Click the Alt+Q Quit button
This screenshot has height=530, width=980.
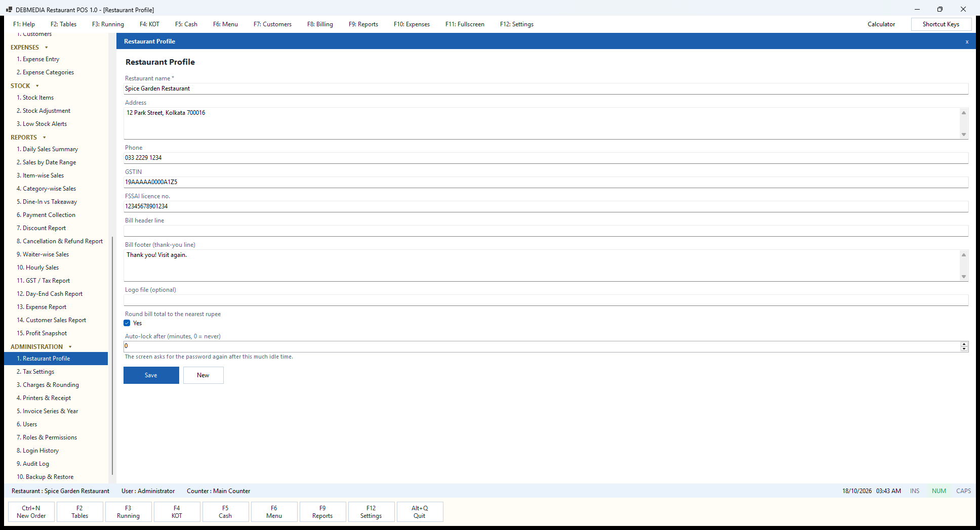420,512
